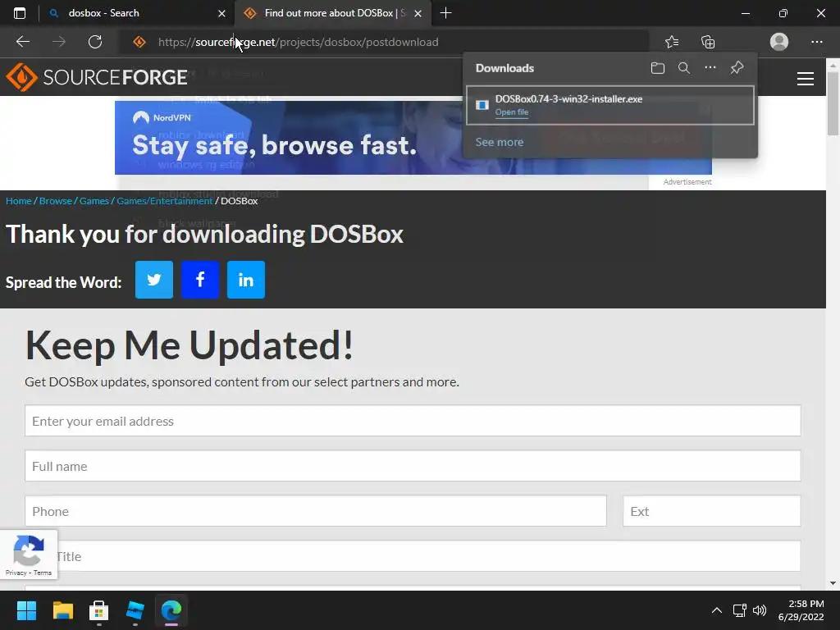Open the Edge tab actions menu icon
The height and width of the screenshot is (630, 840).
point(20,13)
